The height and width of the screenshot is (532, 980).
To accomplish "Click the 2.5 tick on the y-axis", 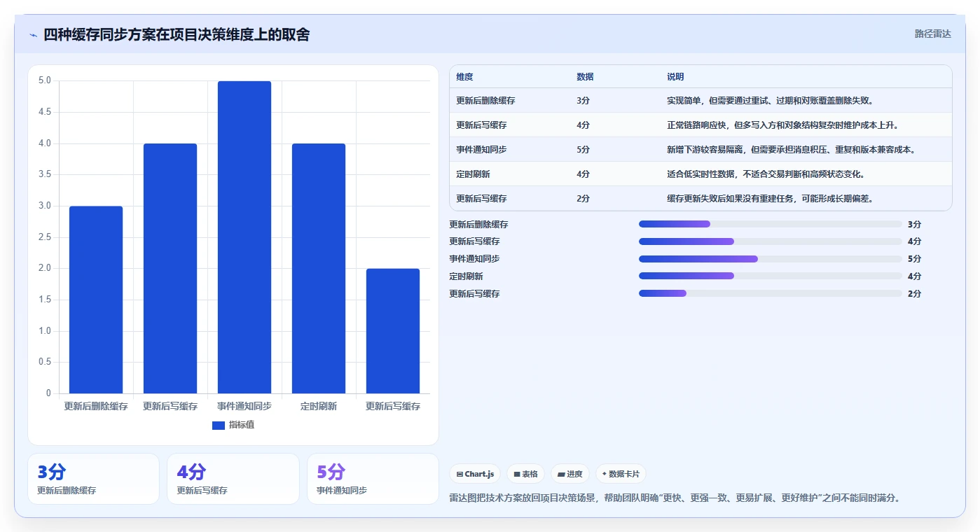I will (x=45, y=237).
